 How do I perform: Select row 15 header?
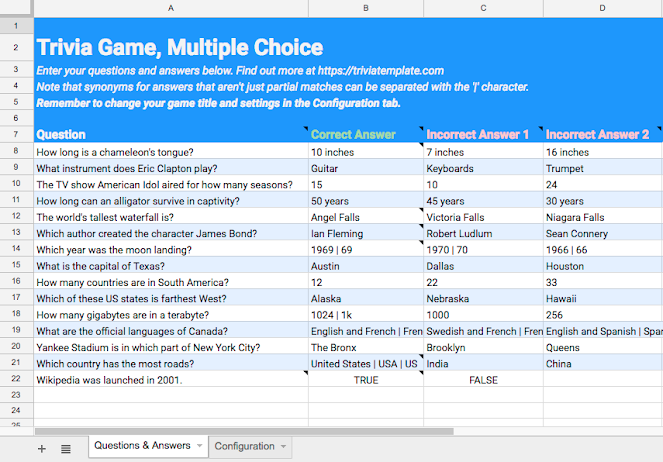point(16,265)
